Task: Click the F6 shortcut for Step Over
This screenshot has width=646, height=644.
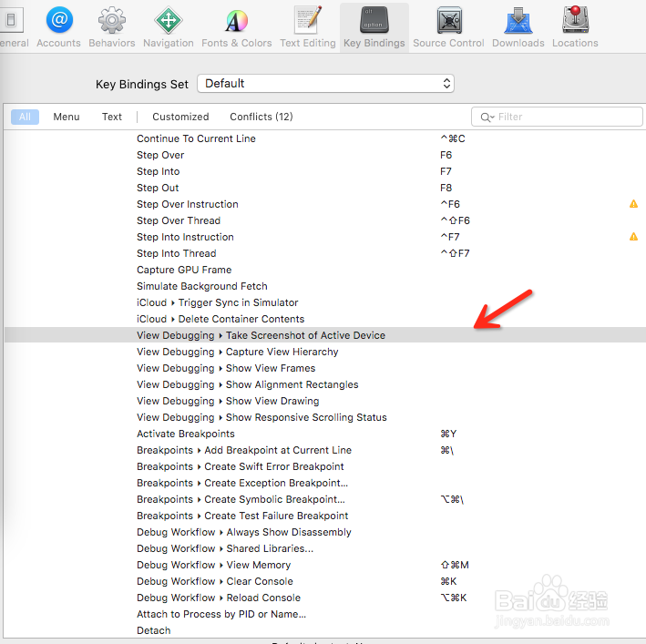Action: [x=446, y=155]
